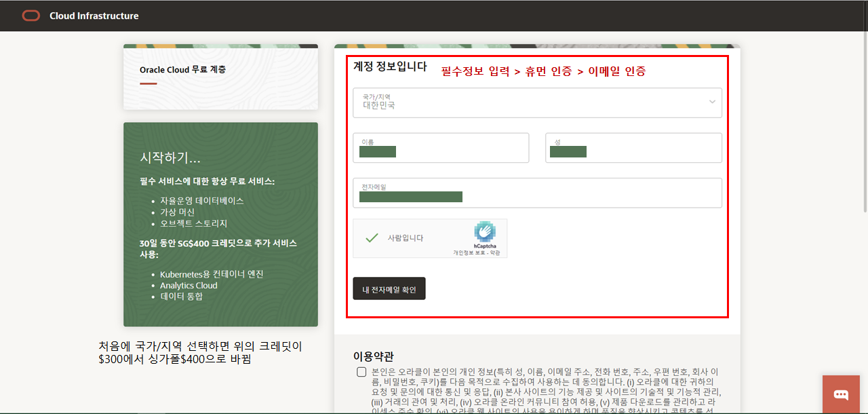Click the 내 전자메일 확인 button
Screen dimensions: 868x414
tap(389, 288)
